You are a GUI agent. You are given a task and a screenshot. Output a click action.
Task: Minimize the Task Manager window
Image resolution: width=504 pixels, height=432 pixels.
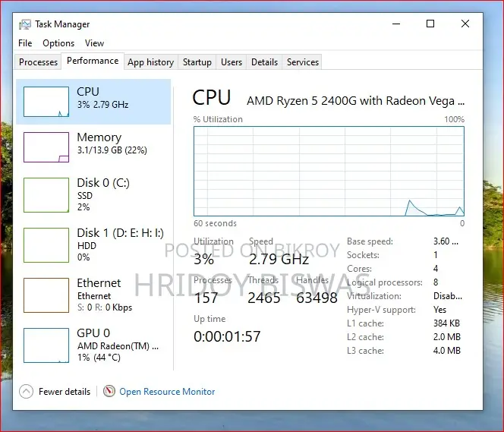pos(396,24)
